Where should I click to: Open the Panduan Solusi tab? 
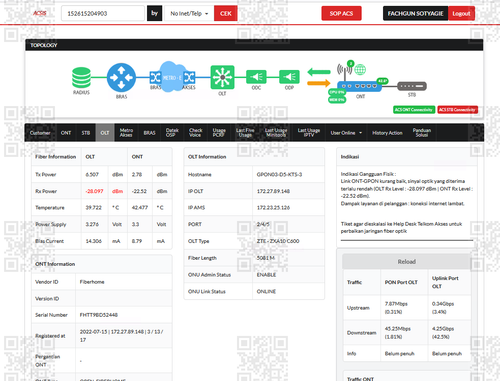(422, 133)
